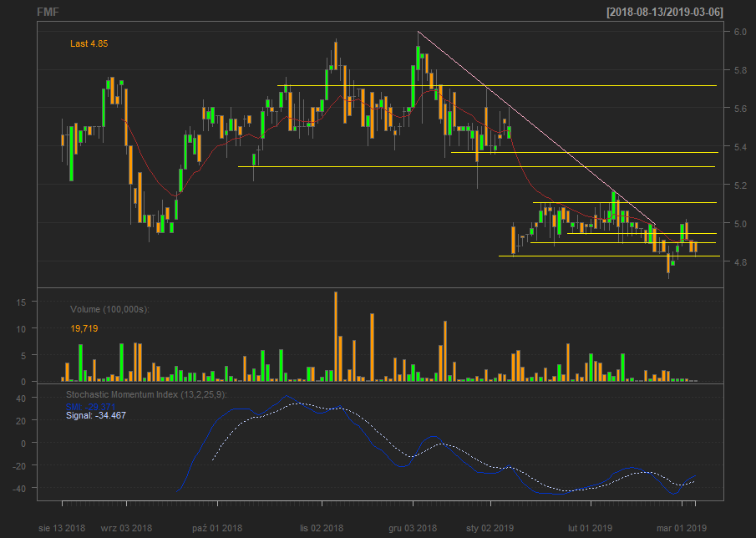Click the 'lut 01 2019' date label
The height and width of the screenshot is (538, 756).
coord(590,528)
